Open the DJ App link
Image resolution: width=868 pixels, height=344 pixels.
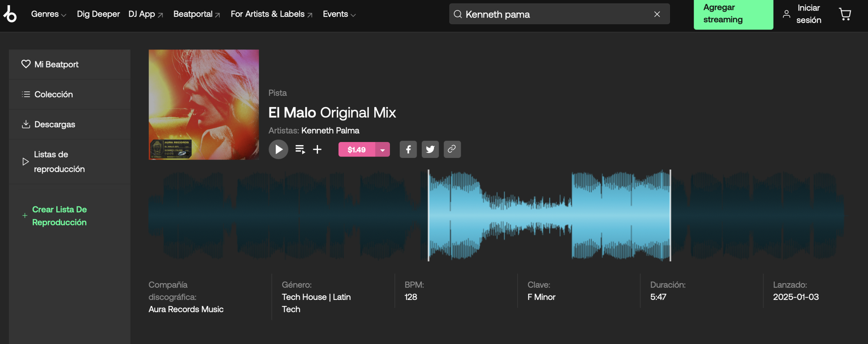pyautogui.click(x=146, y=14)
